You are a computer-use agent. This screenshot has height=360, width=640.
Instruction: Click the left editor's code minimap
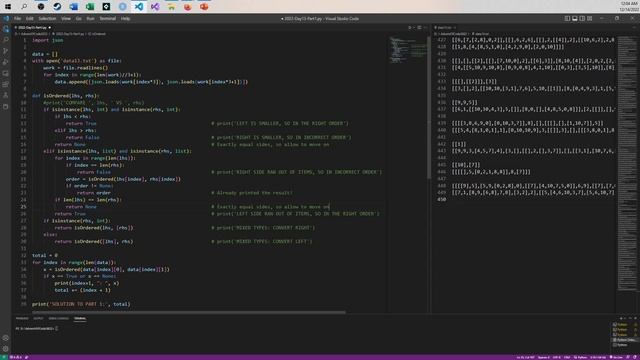[x=407, y=50]
